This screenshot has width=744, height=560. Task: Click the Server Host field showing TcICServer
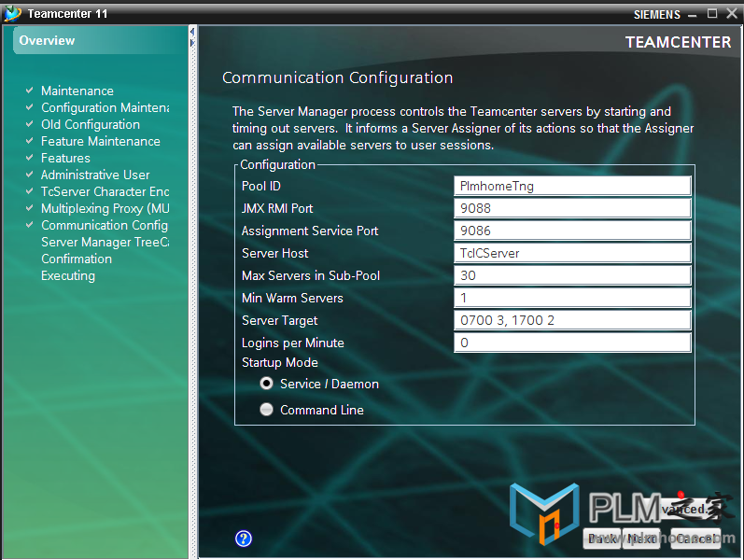[x=572, y=253]
